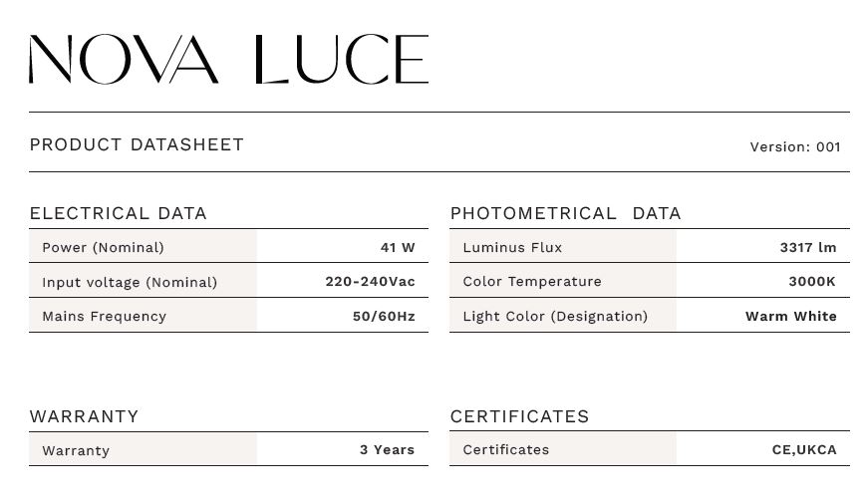
Task: Select the 41 W power value
Action: click(398, 247)
